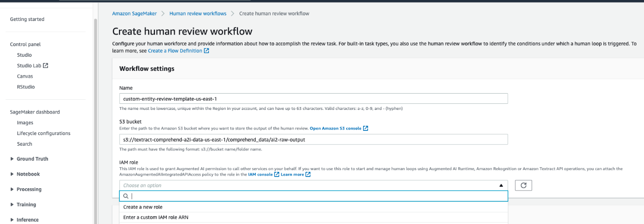Click external icon beside Open Amazon S3 console
This screenshot has height=224, width=644.
tap(366, 129)
